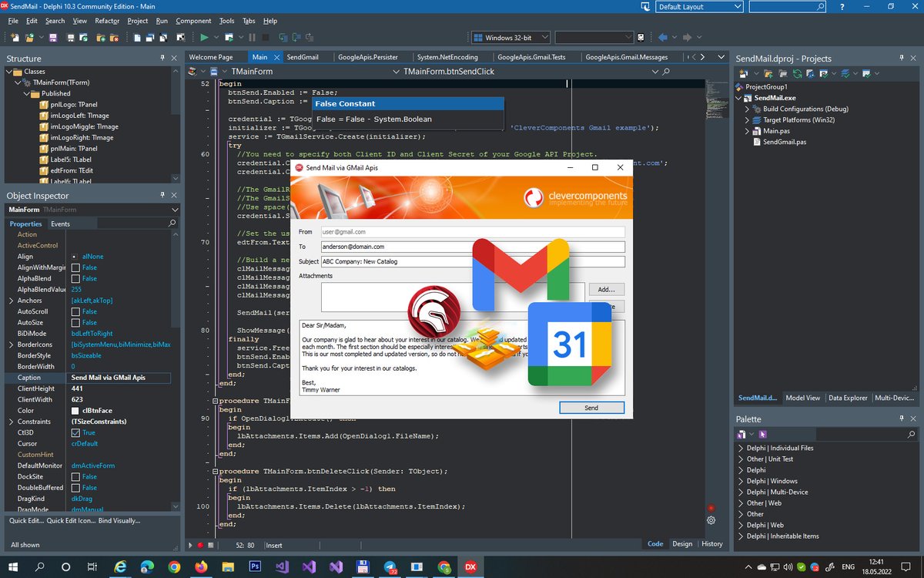Click the Palette panel search magnifier icon
Viewport: 924px width, 578px height.
(x=910, y=435)
